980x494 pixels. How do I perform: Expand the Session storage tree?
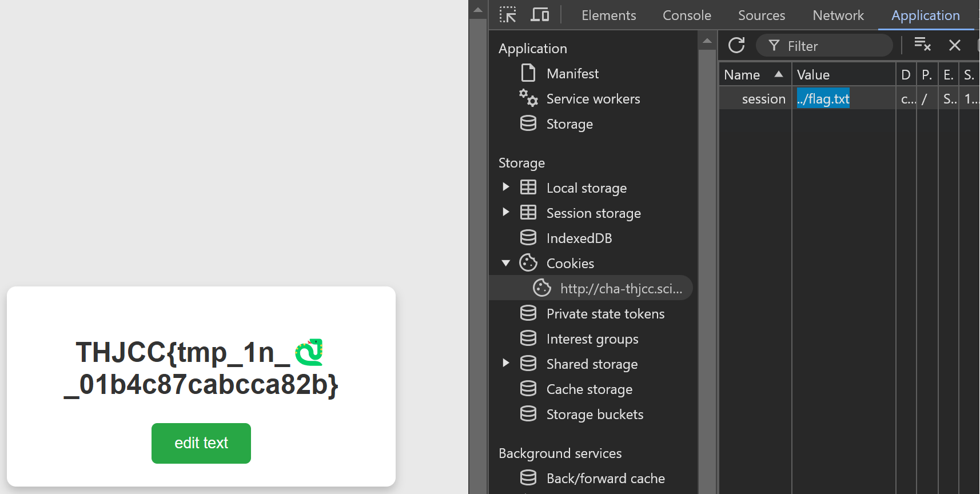[505, 212]
